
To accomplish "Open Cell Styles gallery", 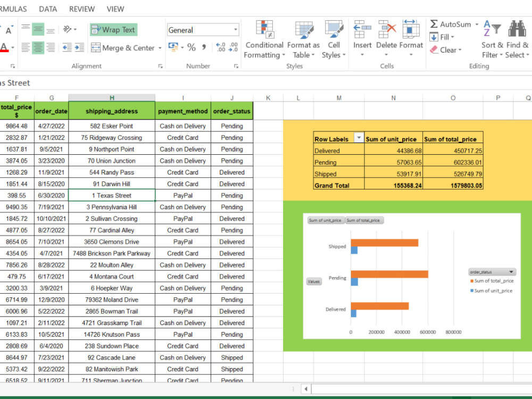I will tap(334, 39).
